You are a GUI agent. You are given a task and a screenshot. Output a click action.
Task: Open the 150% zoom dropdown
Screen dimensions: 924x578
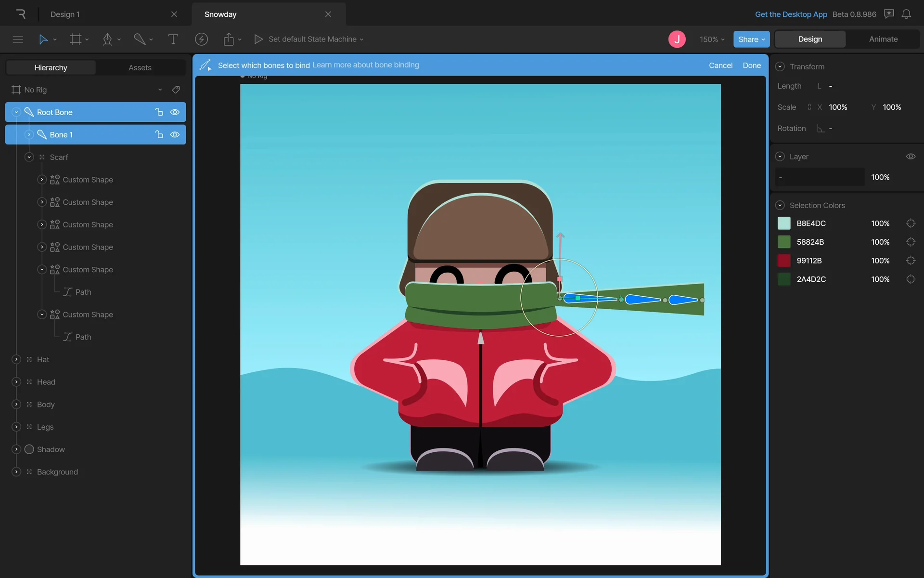pos(712,39)
